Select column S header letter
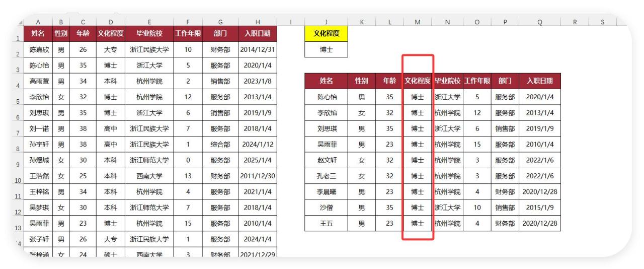Viewport: 644px width, 269px height. 602,22
